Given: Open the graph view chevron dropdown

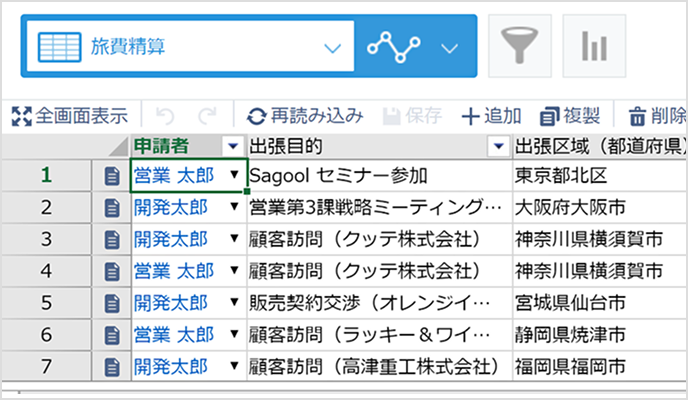Looking at the screenshot, I should coord(449,47).
